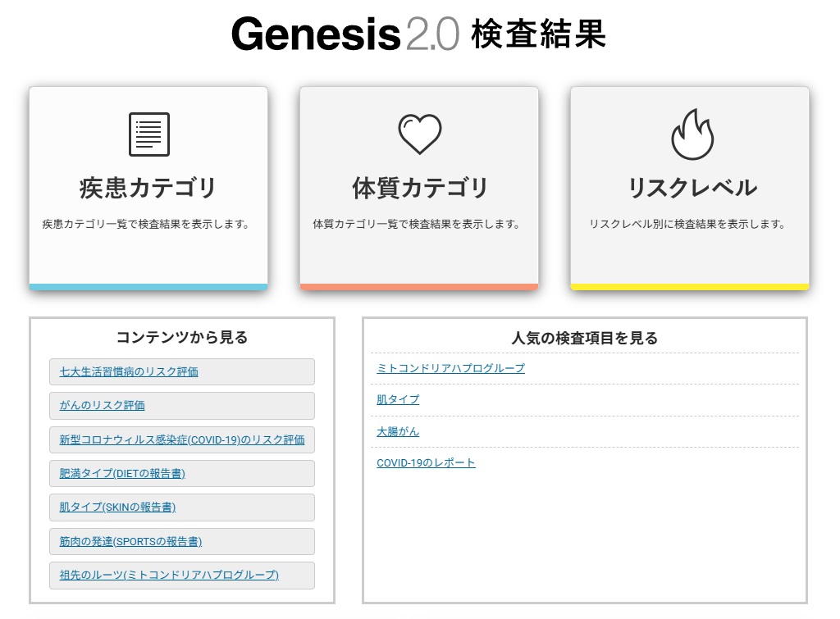Open がんのリスク評価 link
This screenshot has height=619, width=840.
(x=103, y=405)
